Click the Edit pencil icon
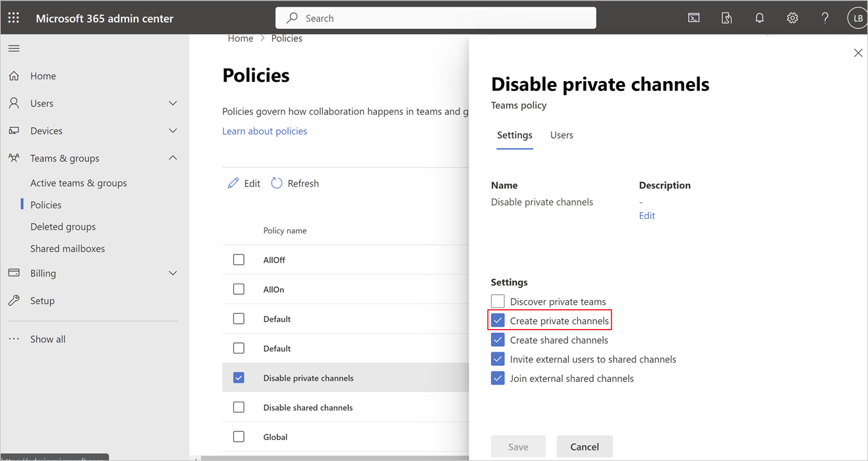 233,183
